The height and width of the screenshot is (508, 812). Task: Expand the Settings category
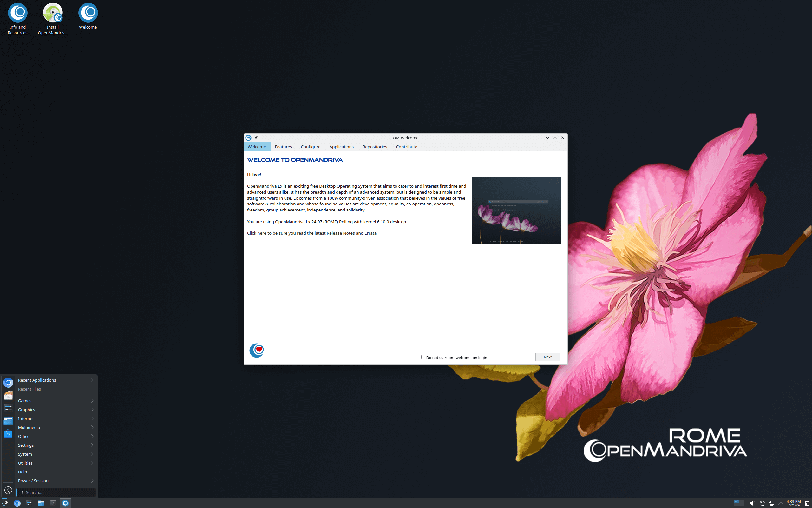(56, 445)
